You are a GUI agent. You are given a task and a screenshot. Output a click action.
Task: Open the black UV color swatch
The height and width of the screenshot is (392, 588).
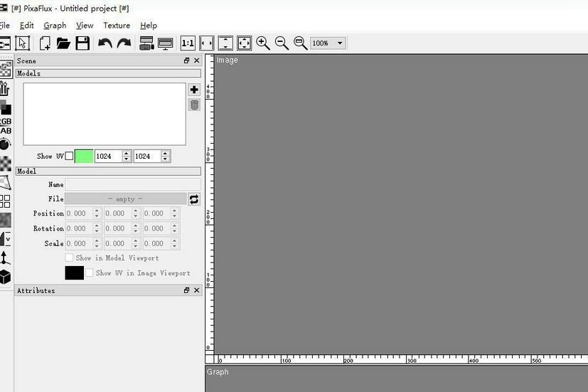(74, 272)
